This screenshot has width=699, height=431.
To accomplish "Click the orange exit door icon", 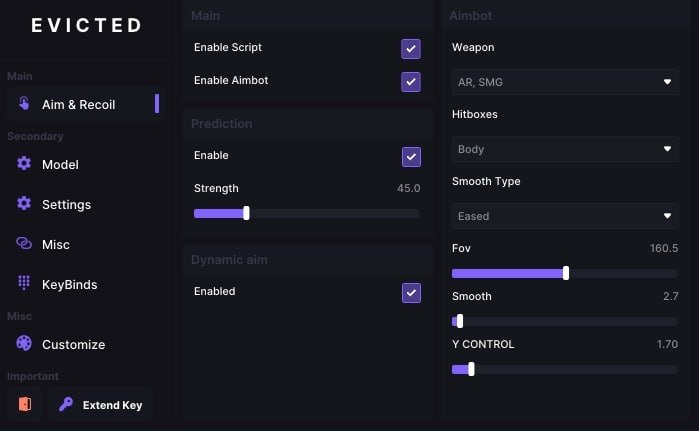I will point(25,404).
